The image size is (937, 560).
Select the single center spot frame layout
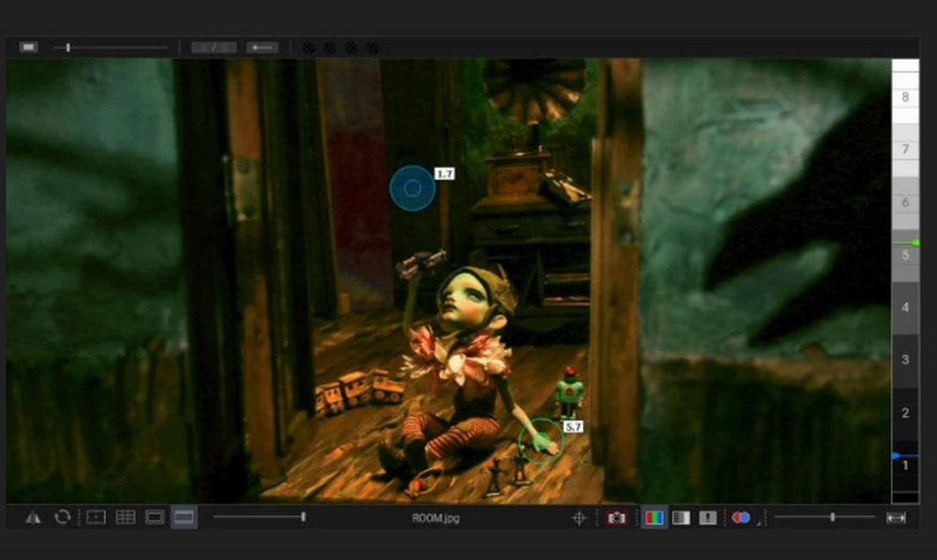point(96,517)
